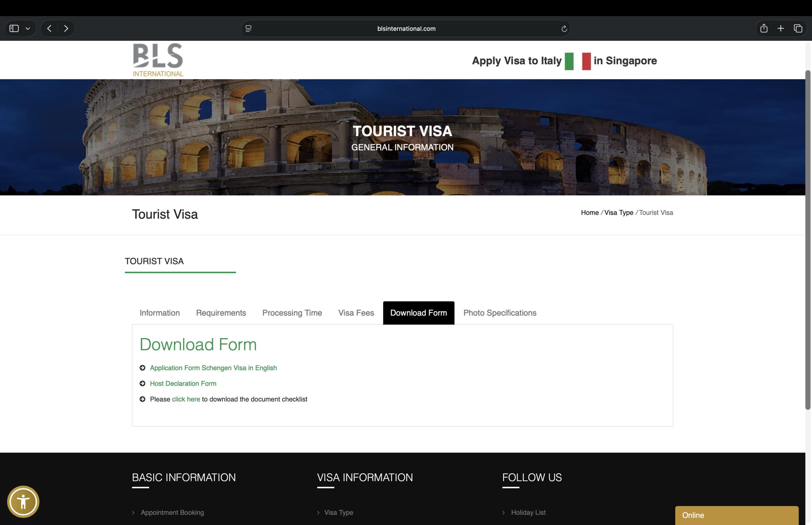
Task: Open the Visa Fees section
Action: (x=356, y=313)
